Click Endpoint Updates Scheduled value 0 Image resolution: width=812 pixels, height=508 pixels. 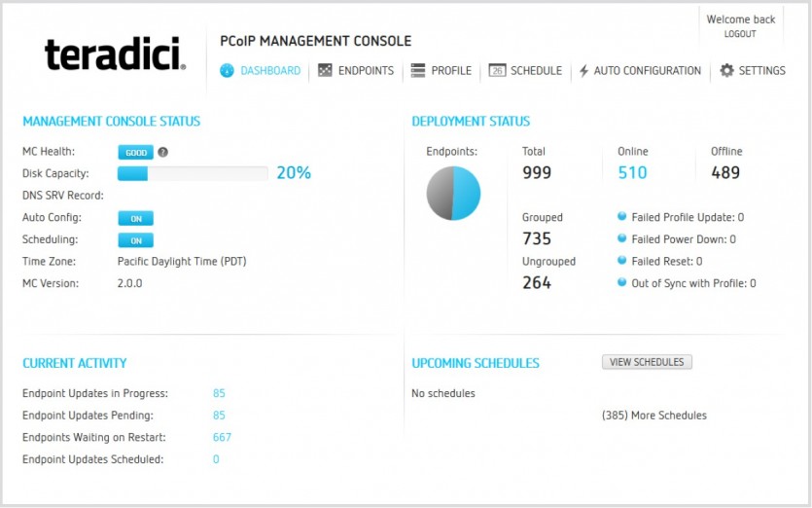(216, 459)
